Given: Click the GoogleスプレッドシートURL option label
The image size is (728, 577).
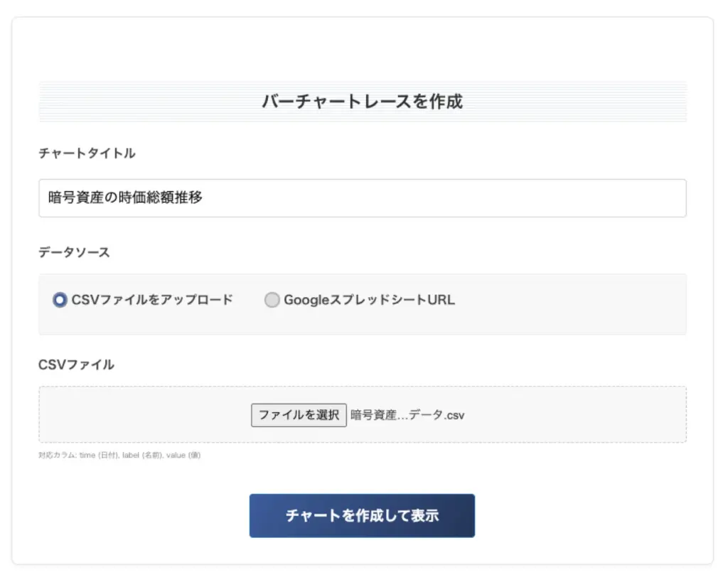Looking at the screenshot, I should [x=368, y=300].
